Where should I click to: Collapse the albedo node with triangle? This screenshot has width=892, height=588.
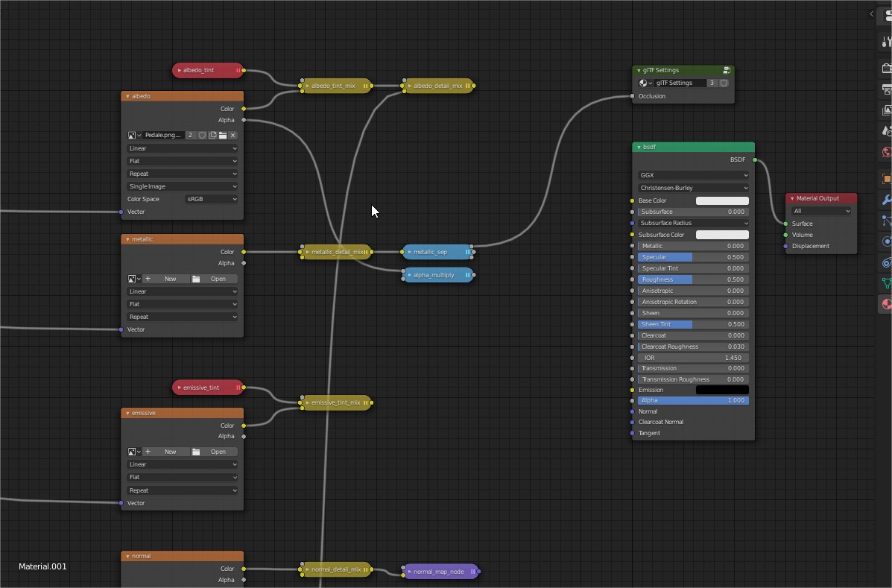(127, 96)
